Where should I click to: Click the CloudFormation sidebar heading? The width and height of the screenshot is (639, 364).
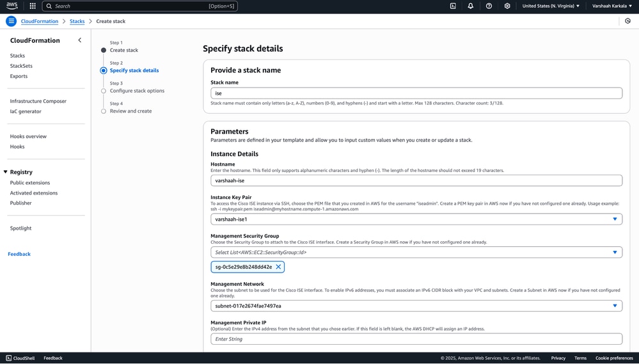35,40
